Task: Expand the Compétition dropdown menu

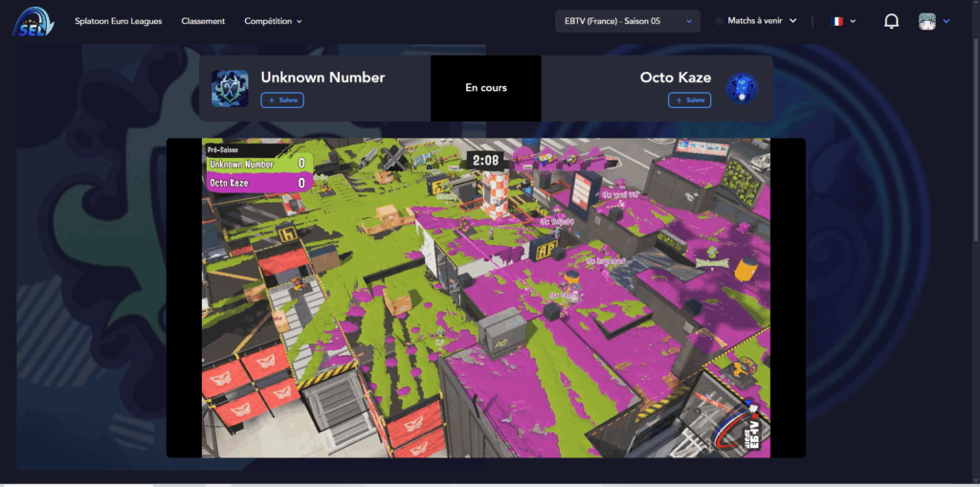Action: point(273,21)
